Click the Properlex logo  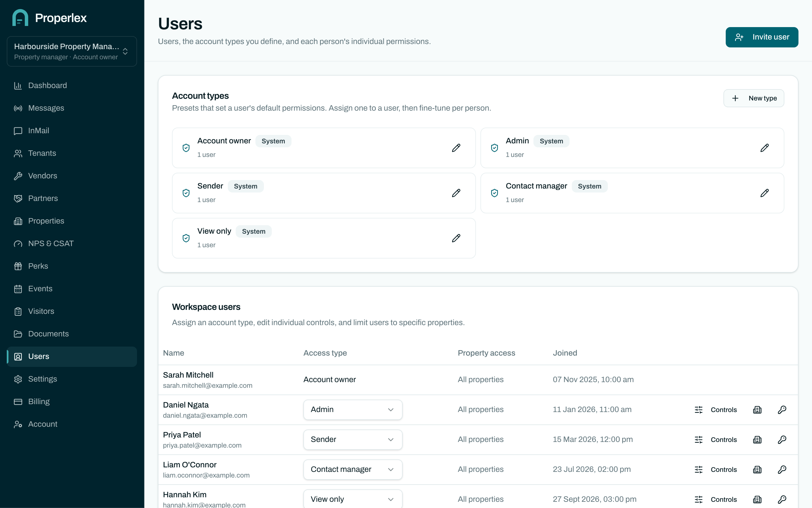(x=49, y=18)
